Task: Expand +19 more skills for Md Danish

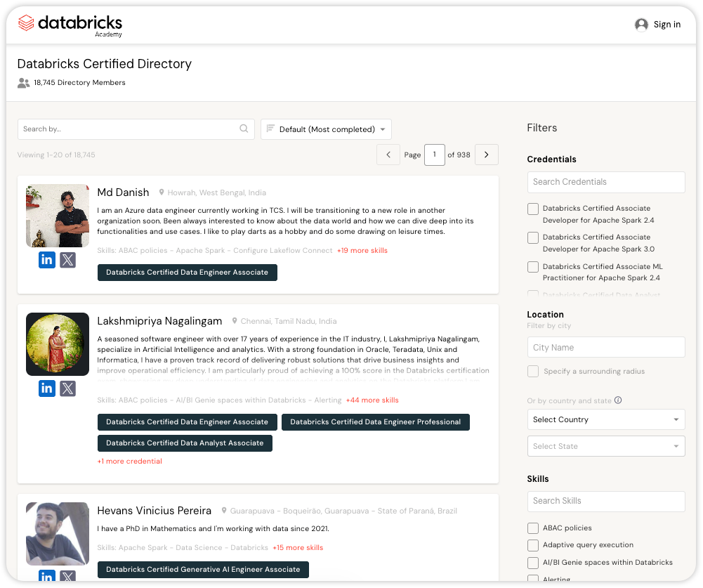Action: pos(362,251)
